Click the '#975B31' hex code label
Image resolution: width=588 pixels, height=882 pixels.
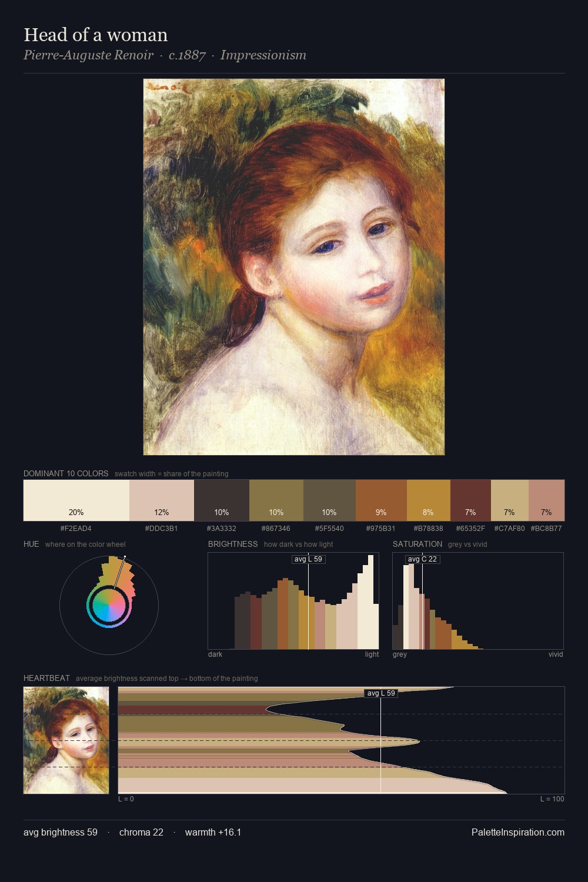pos(381,529)
